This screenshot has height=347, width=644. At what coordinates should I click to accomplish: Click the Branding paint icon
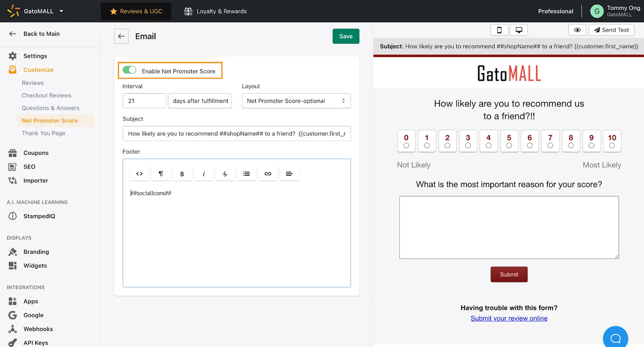click(12, 252)
